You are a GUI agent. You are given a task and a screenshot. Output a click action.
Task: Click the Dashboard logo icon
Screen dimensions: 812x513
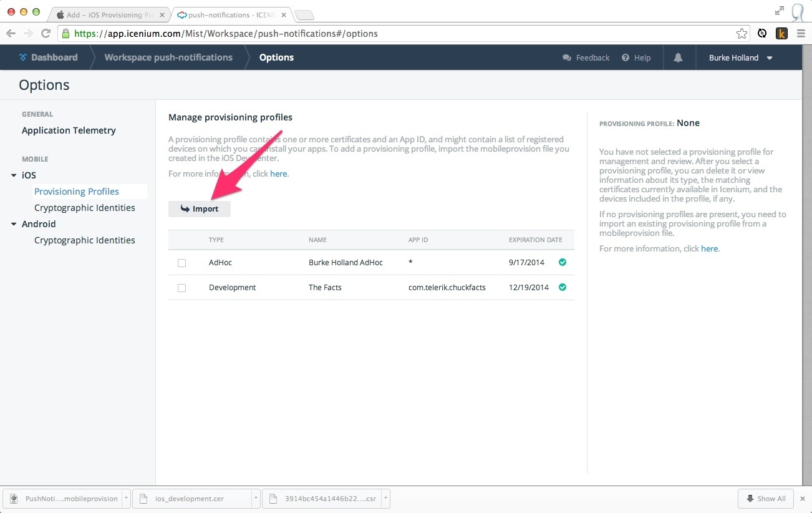(x=23, y=57)
